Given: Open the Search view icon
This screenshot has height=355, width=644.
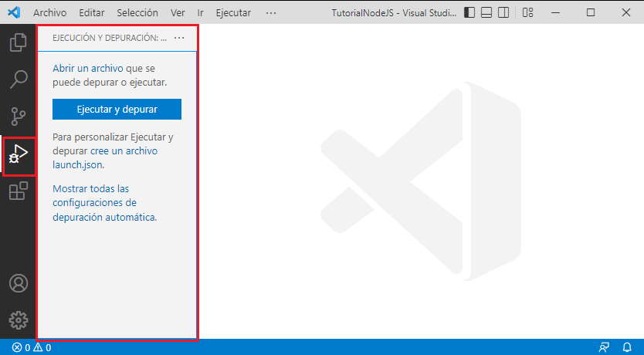Looking at the screenshot, I should pyautogui.click(x=19, y=79).
